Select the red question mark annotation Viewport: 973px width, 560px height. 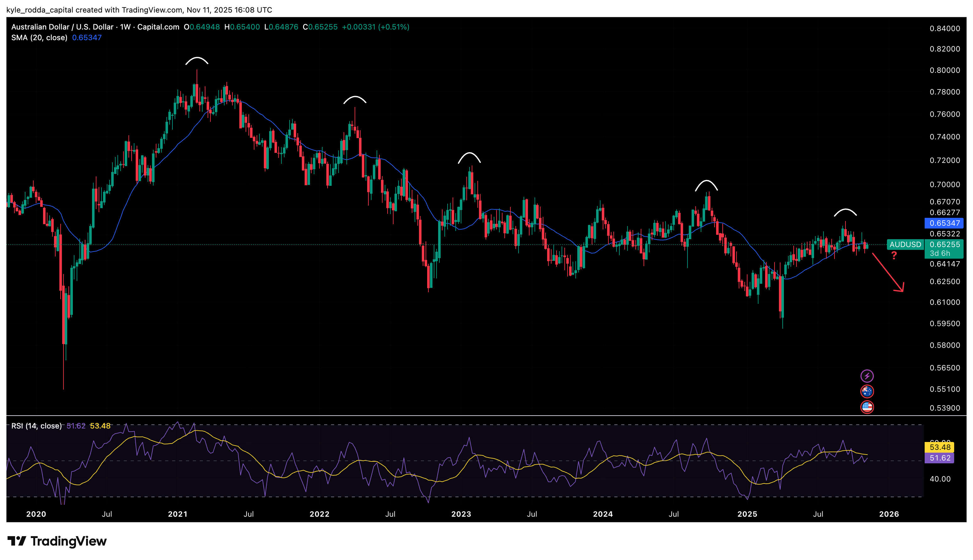(894, 256)
